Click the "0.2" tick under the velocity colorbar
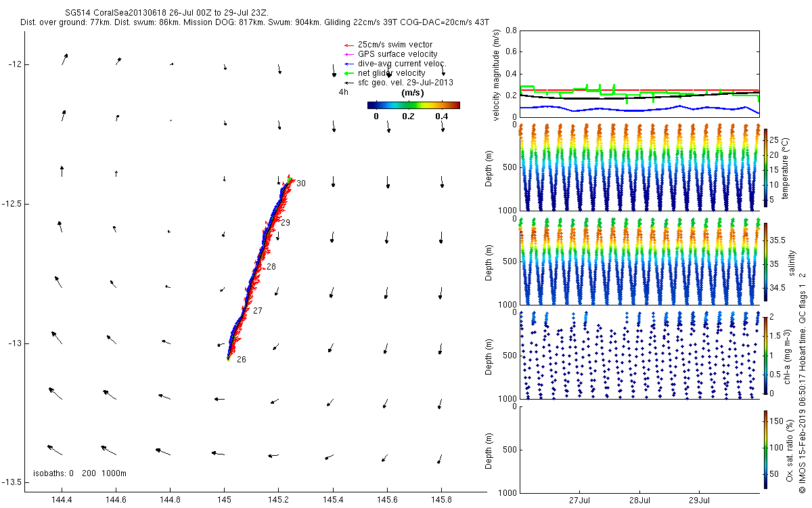This screenshot has height=508, width=812. coord(407,117)
